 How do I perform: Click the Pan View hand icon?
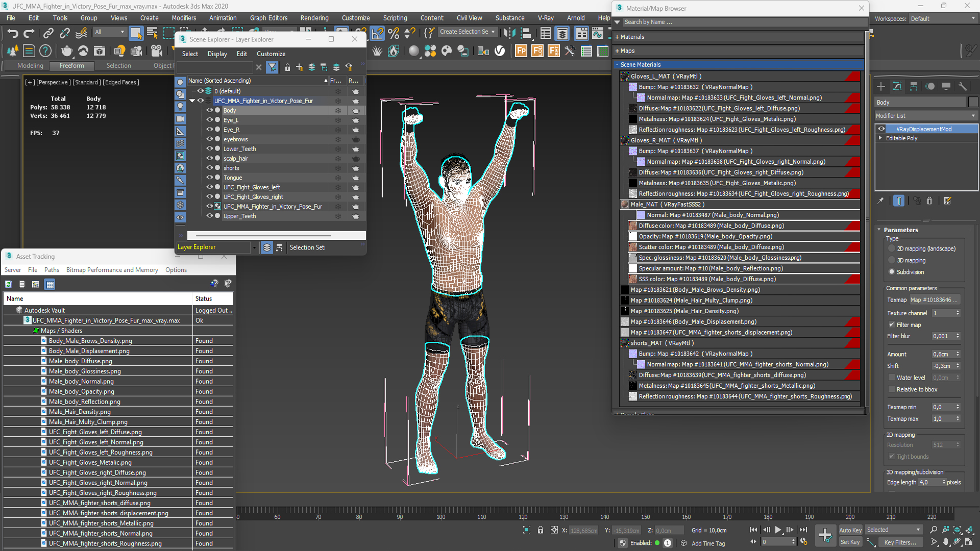click(x=945, y=542)
